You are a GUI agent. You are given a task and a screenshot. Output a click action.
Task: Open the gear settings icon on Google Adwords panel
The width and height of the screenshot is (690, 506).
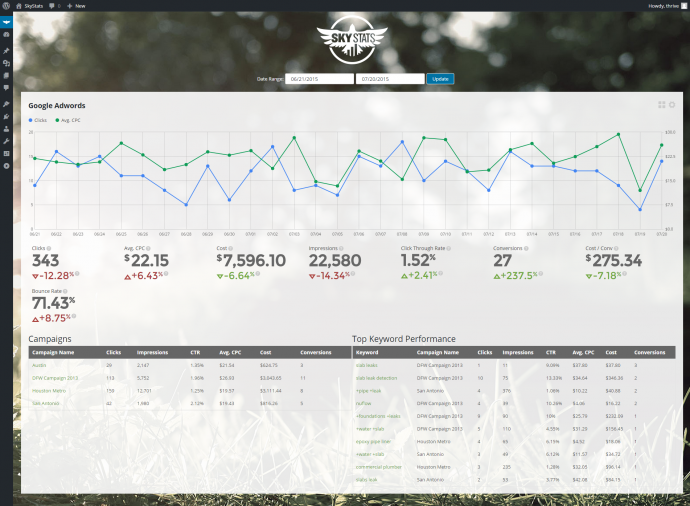672,105
